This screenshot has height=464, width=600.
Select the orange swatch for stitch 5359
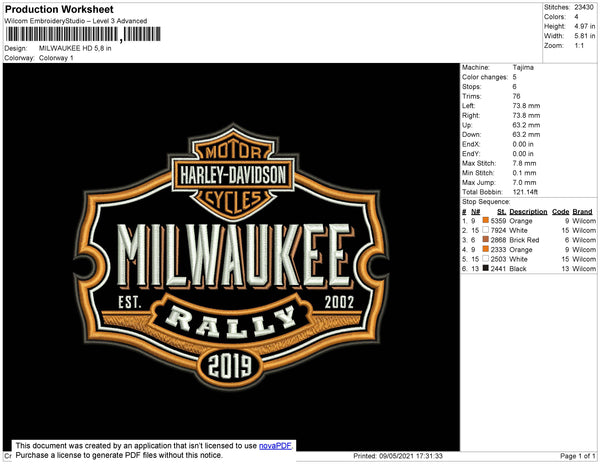(x=486, y=220)
